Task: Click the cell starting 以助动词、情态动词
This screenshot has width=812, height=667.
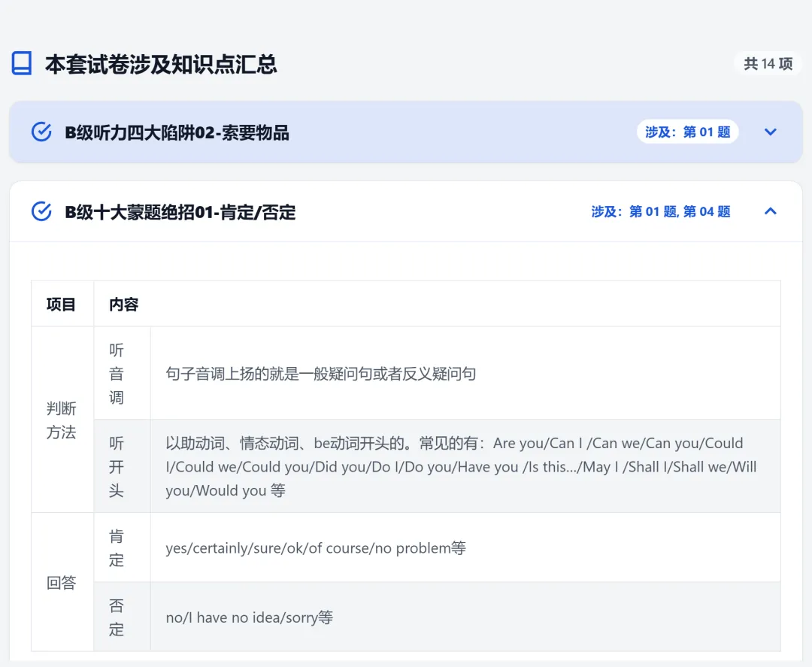Action: click(x=465, y=466)
